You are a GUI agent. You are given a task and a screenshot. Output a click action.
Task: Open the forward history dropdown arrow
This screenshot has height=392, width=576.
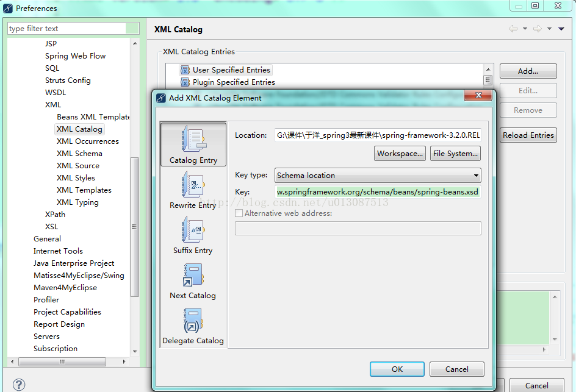(549, 29)
